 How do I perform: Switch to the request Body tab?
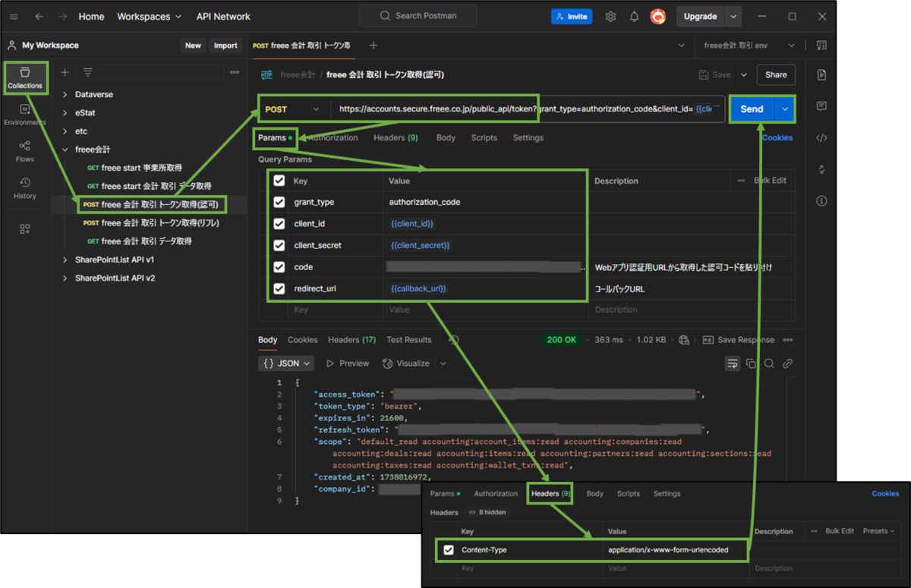[x=446, y=138]
